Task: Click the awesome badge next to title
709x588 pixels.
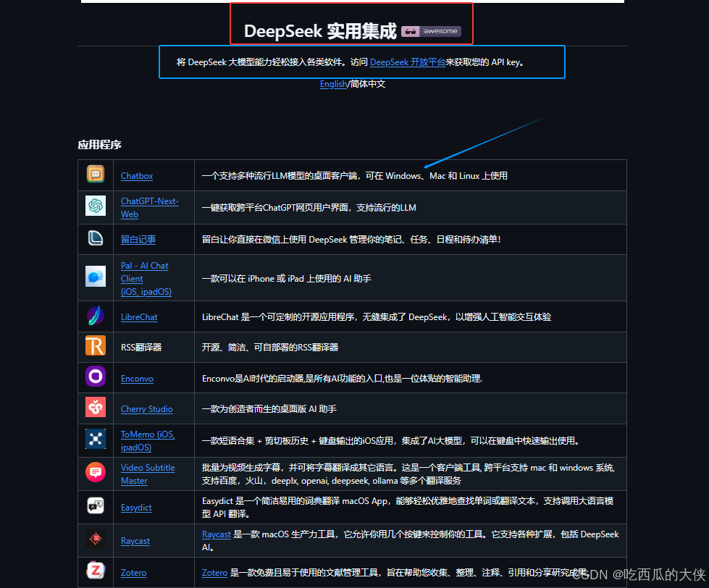Action: [431, 31]
